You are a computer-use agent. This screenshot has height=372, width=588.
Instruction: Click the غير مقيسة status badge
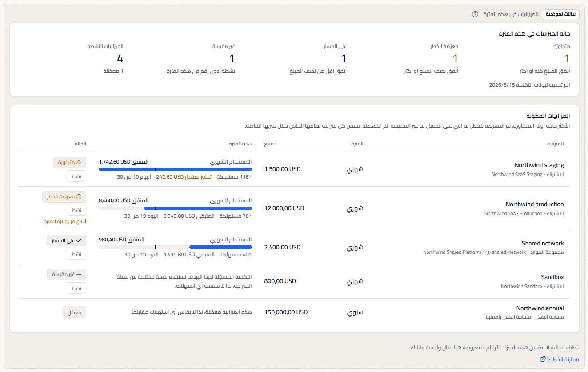click(67, 275)
